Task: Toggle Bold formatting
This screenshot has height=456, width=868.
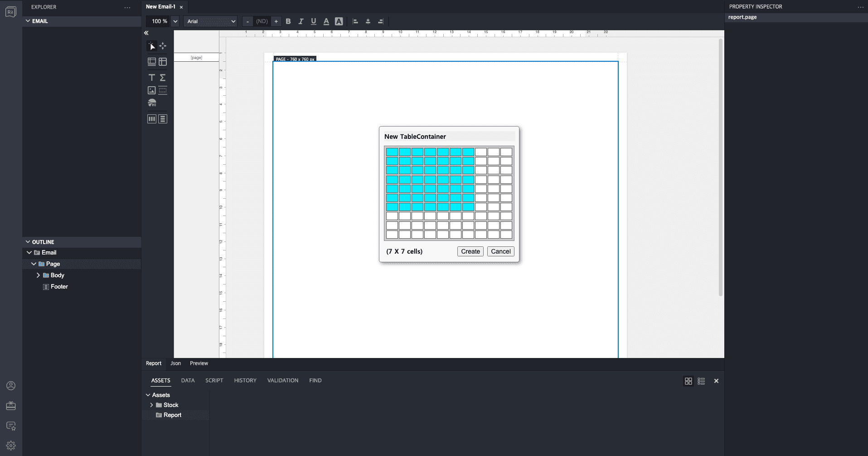Action: point(288,21)
